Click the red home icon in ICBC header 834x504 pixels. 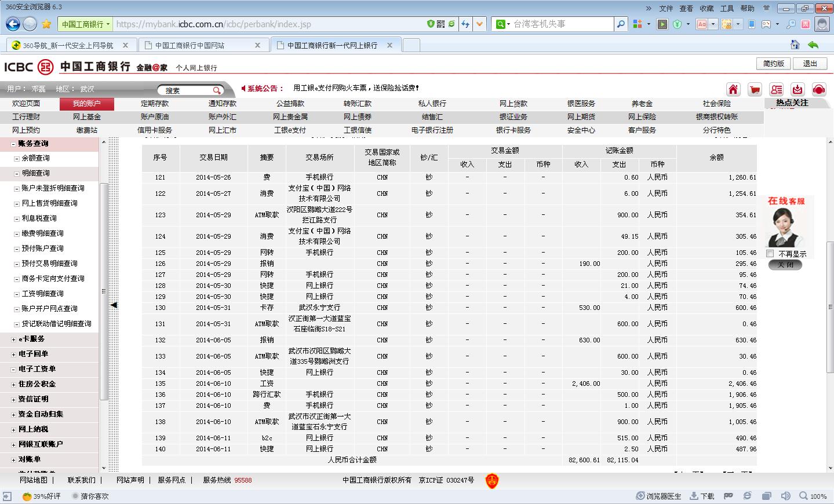[733, 89]
